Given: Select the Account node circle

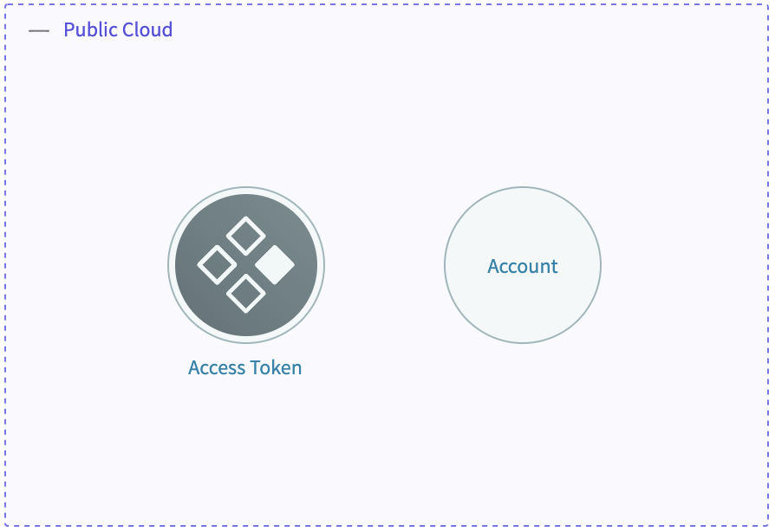Looking at the screenshot, I should point(523,265).
